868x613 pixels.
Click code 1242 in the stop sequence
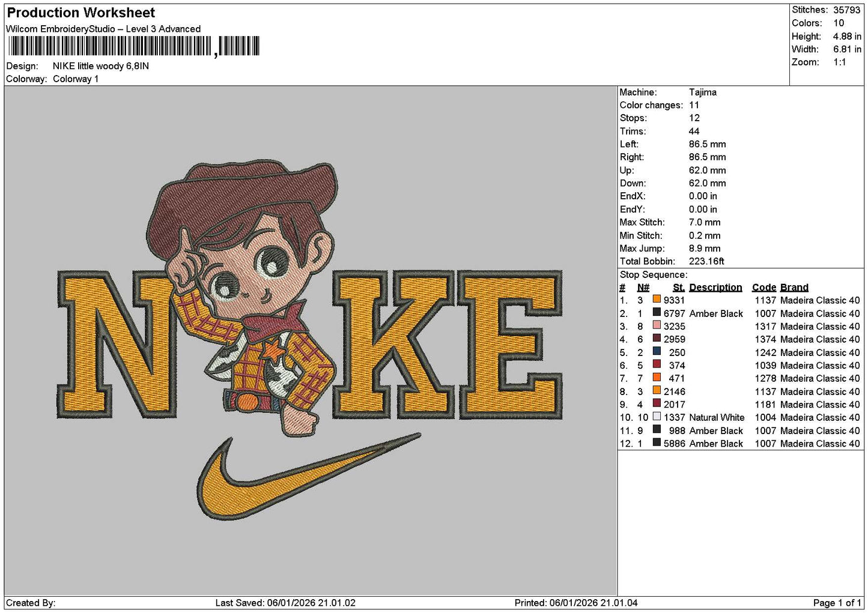(765, 352)
